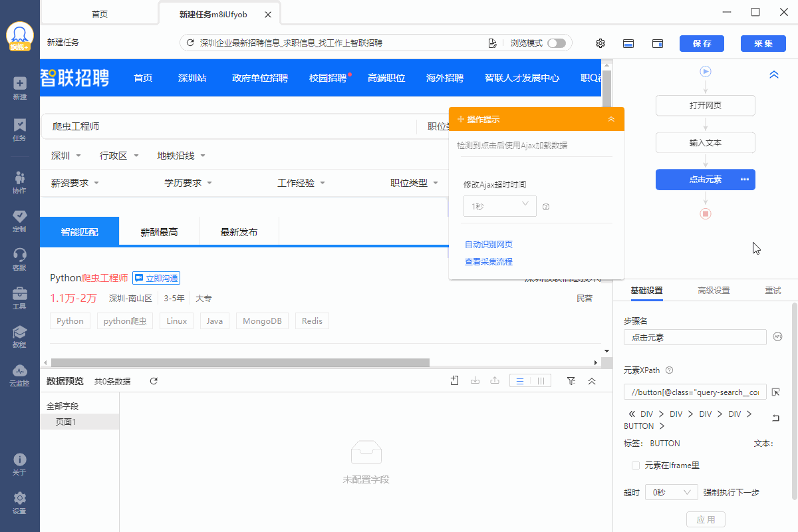798x532 pixels.
Task: Collapse the data preview panel
Action: point(592,381)
